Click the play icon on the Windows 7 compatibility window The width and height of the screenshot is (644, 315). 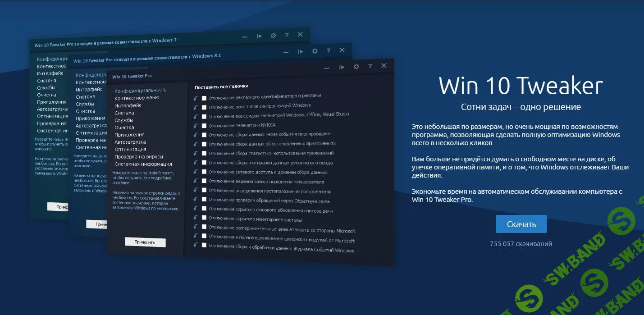(x=259, y=35)
